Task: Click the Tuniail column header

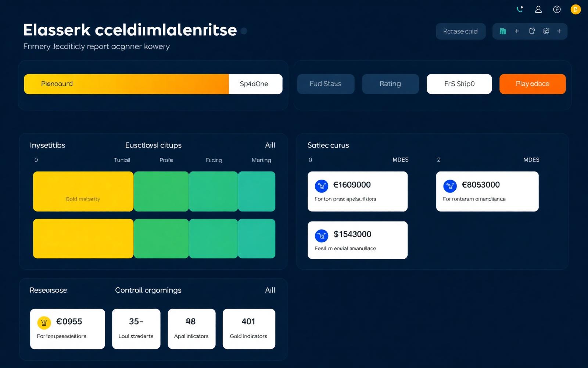Action: pyautogui.click(x=122, y=160)
